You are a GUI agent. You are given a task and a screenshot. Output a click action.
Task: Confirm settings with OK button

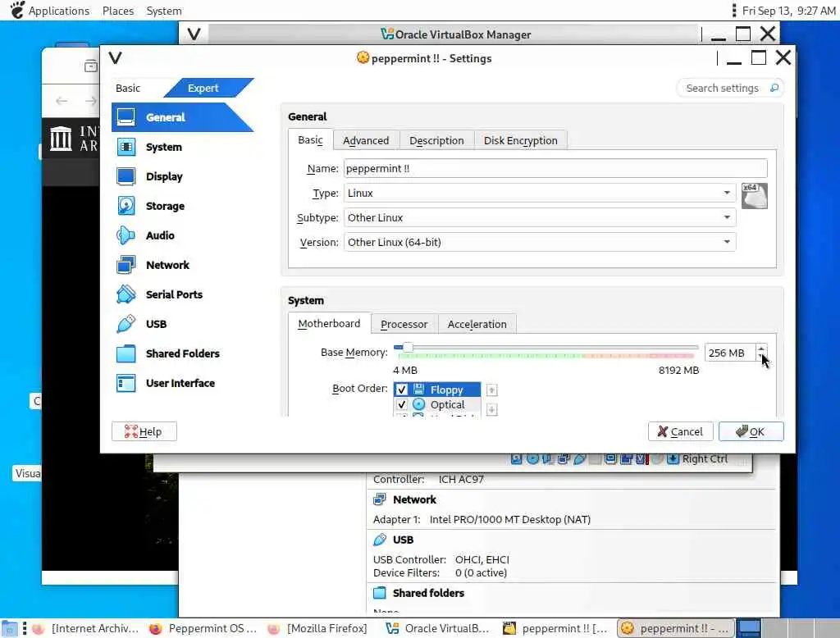(751, 431)
